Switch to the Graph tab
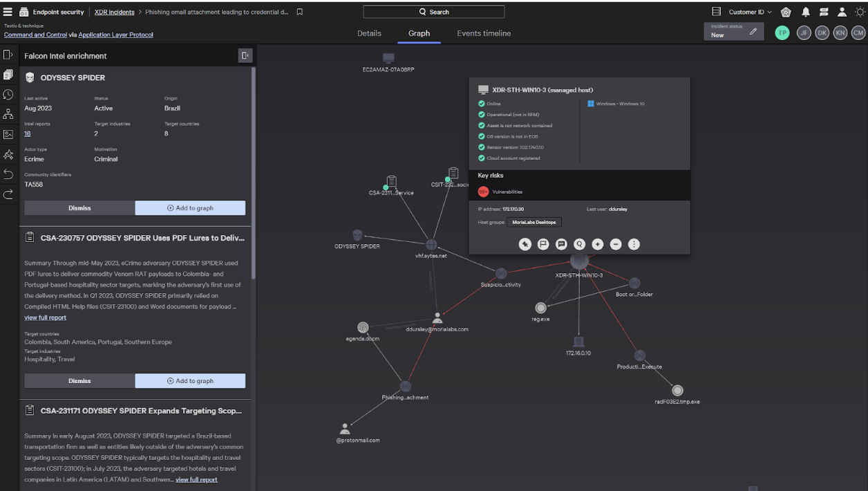Viewport: 868px width, 491px height. point(419,33)
